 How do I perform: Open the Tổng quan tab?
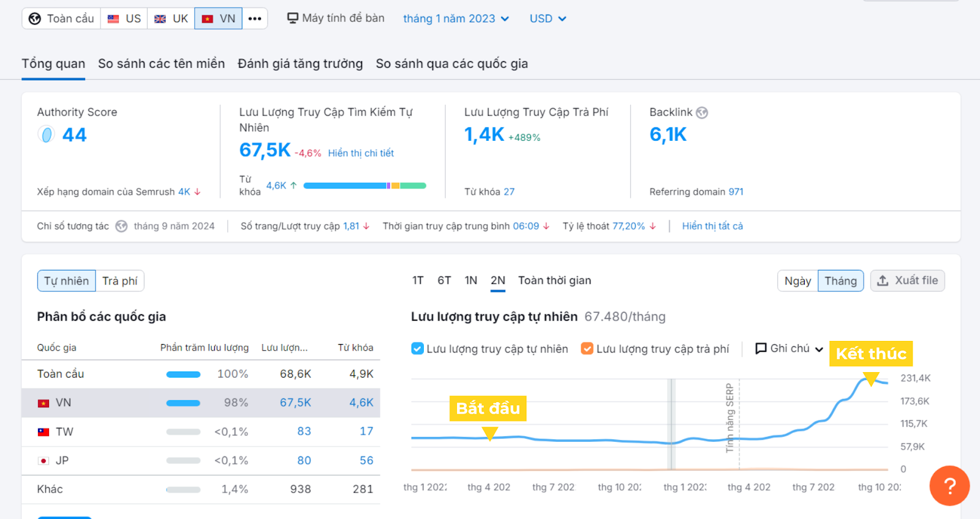(x=53, y=64)
